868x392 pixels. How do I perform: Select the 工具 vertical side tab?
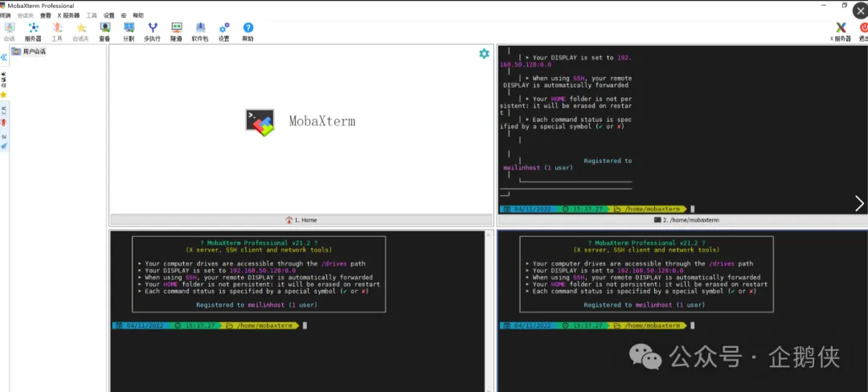click(4, 115)
